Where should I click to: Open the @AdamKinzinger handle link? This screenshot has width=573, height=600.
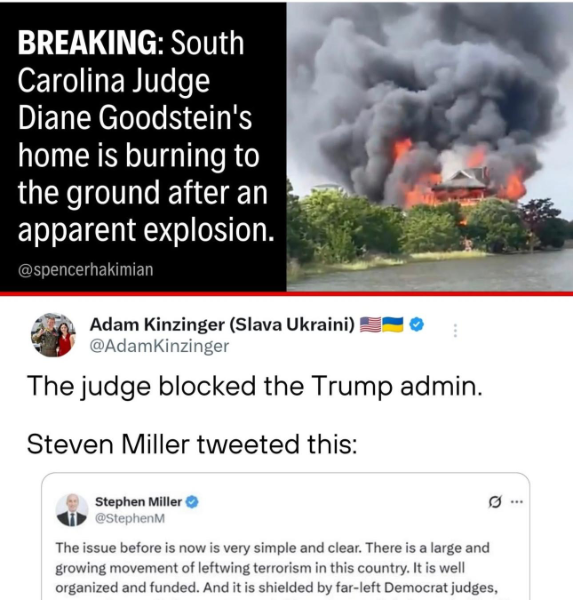pos(159,346)
